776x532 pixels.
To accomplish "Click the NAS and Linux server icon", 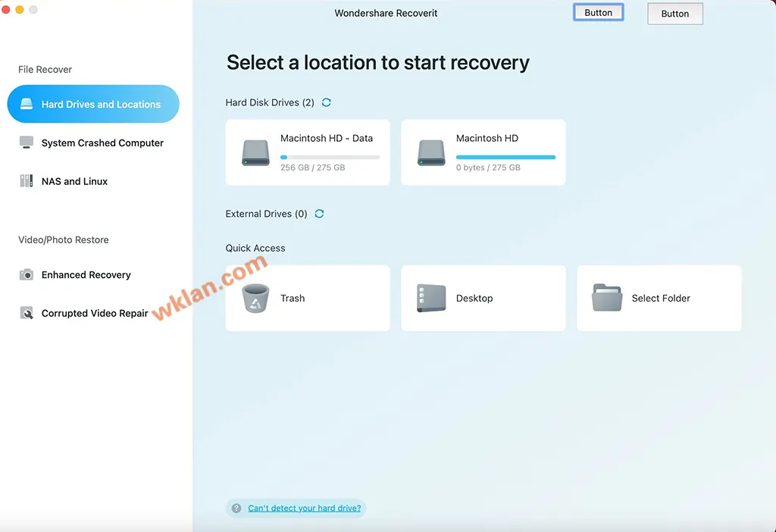I will [x=27, y=180].
